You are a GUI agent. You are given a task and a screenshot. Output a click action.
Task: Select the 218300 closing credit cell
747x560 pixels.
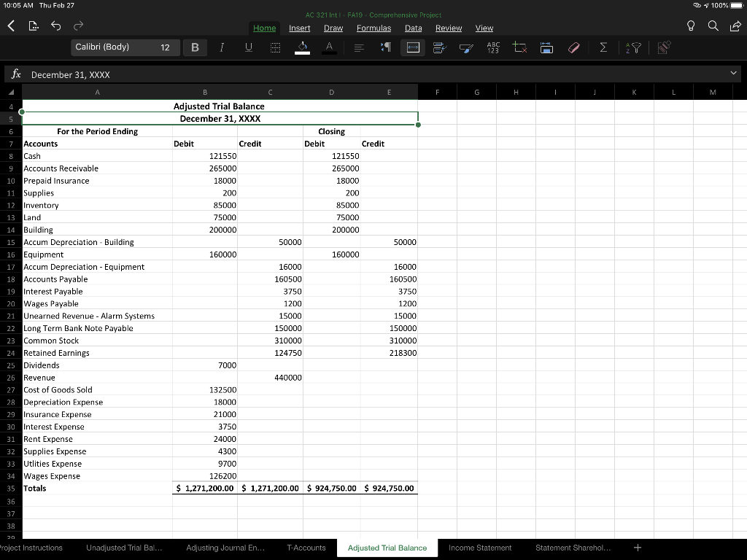click(x=389, y=353)
